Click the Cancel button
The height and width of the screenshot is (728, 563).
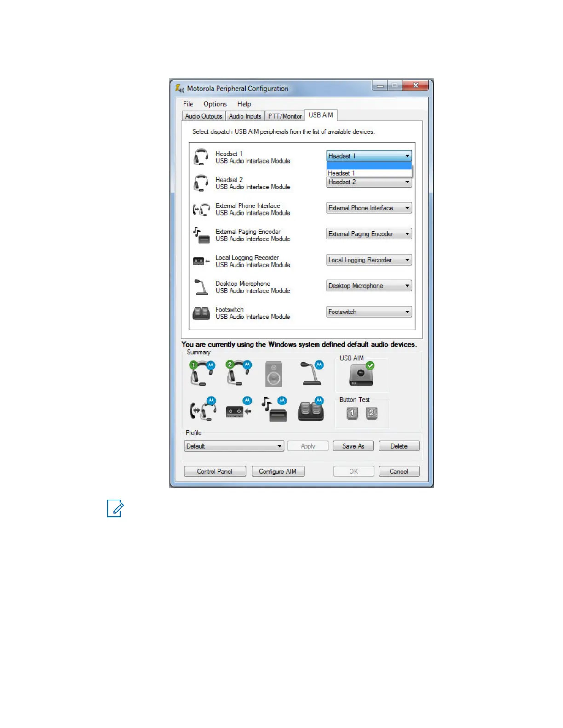pyautogui.click(x=399, y=472)
